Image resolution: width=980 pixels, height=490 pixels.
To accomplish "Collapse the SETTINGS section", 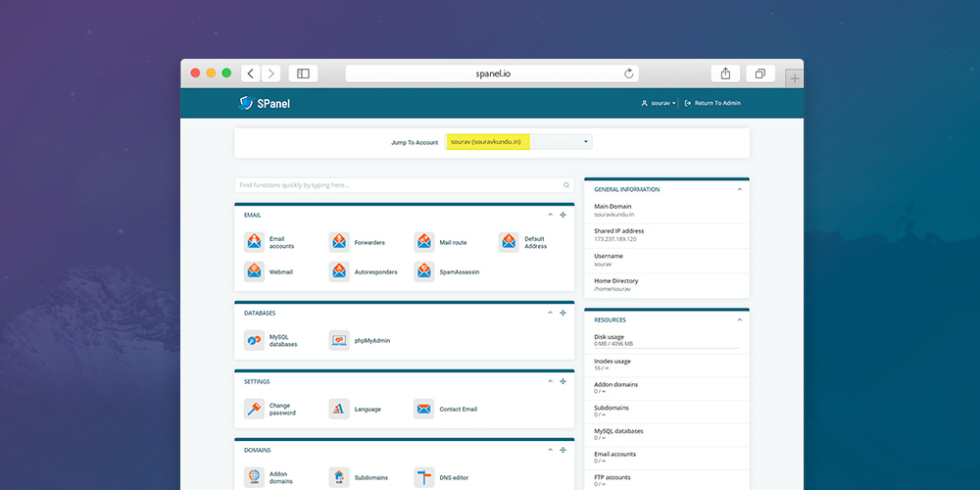I will (x=550, y=381).
